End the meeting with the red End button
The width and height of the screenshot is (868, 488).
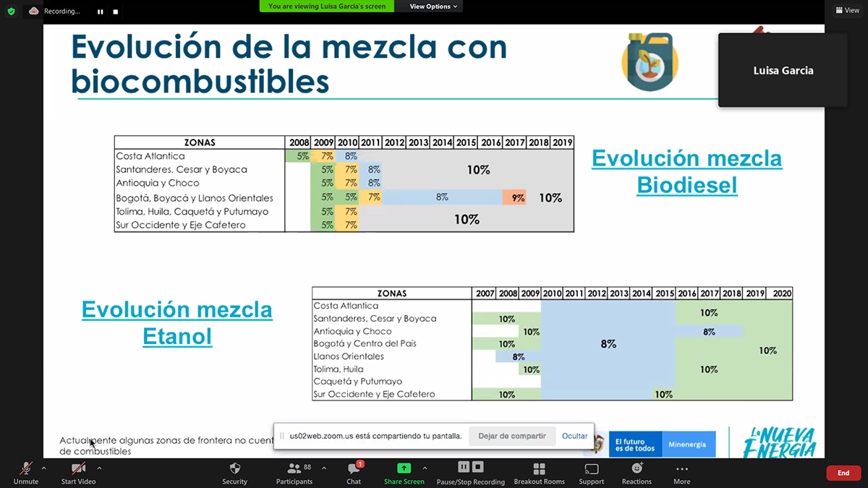(843, 473)
